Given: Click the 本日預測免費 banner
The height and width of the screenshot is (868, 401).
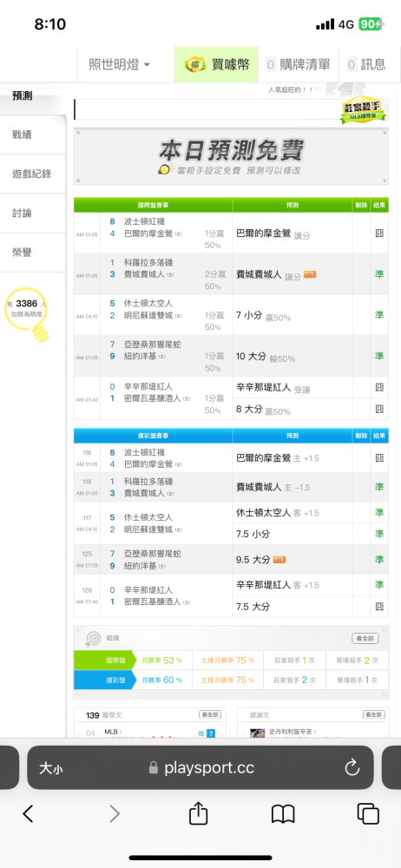Looking at the screenshot, I should (x=231, y=156).
